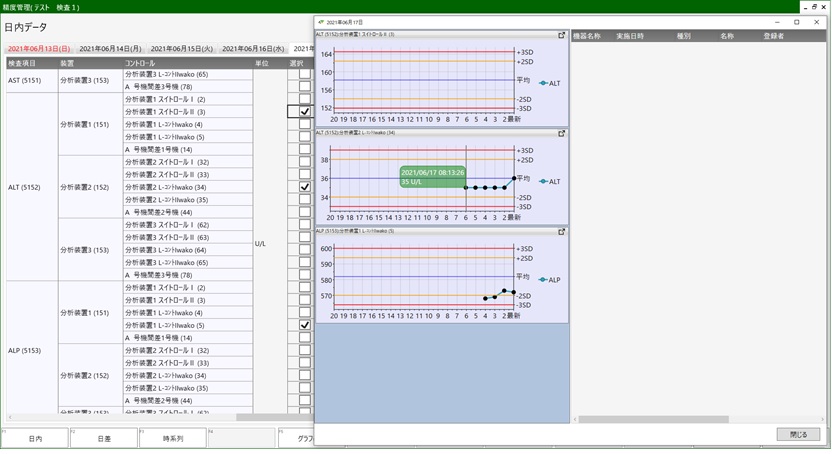Screen dimensions: 832x454
Task: Uncheck ALP 分析装置1 L-コントロール (5) checkbox
Action: tap(305, 325)
